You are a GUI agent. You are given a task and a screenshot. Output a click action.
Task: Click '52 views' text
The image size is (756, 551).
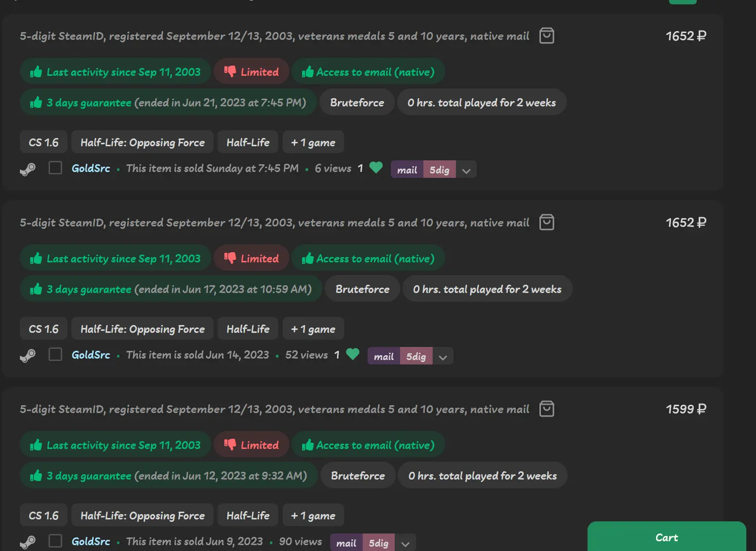(306, 355)
